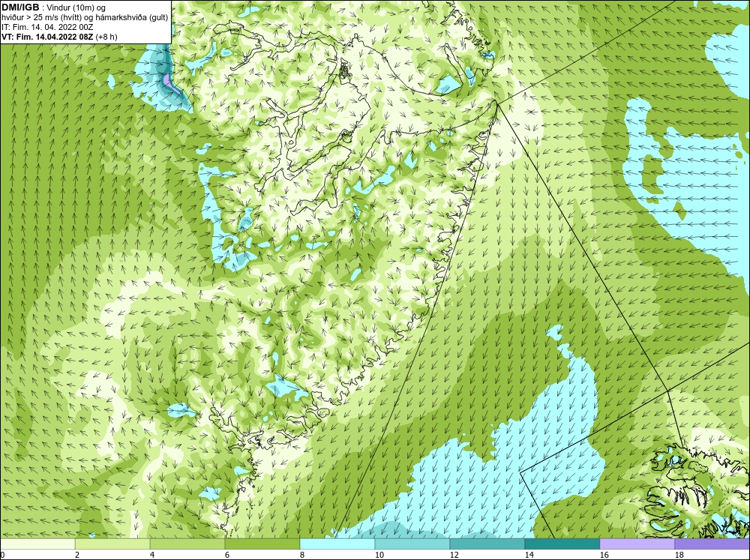Click the palest cream 0–2 legend swatch
This screenshot has height=560, width=750.
coord(37,544)
